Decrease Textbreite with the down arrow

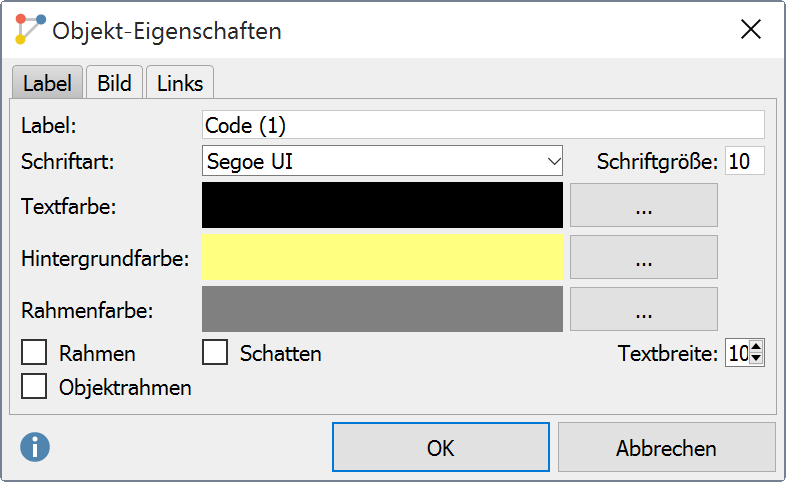756,359
